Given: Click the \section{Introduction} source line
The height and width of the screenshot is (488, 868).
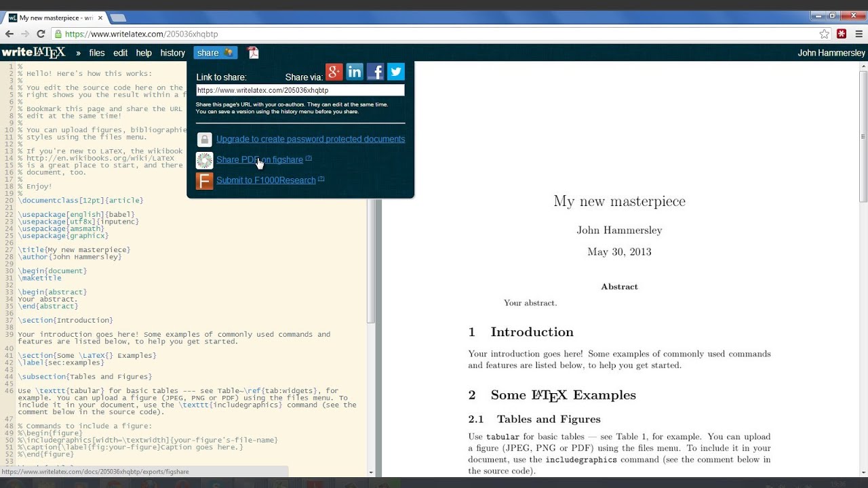Looking at the screenshot, I should pos(65,321).
